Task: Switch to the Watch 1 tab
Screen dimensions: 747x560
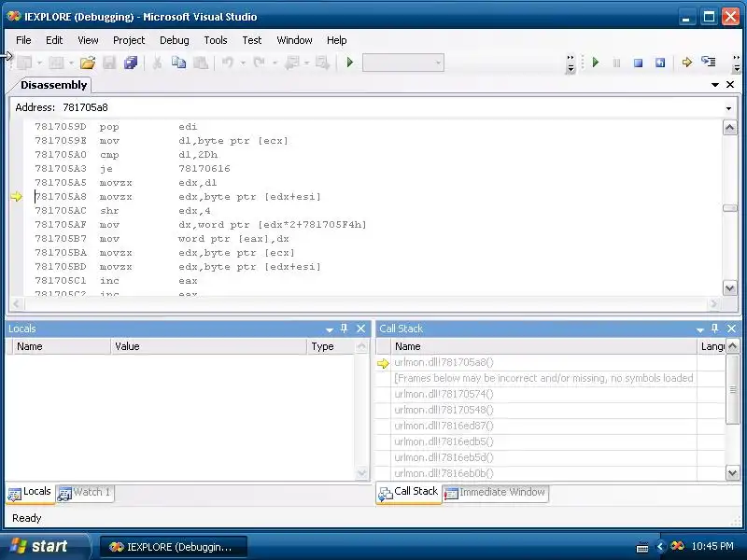Action: pyautogui.click(x=85, y=493)
